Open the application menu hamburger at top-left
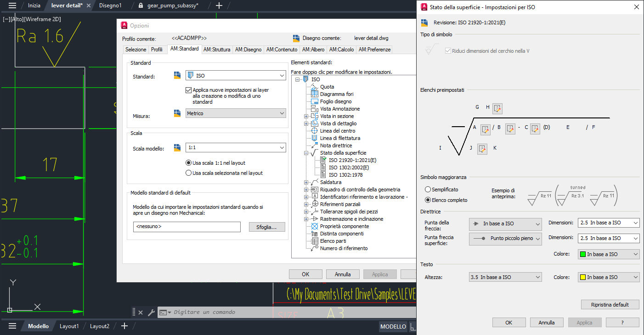 12,6
